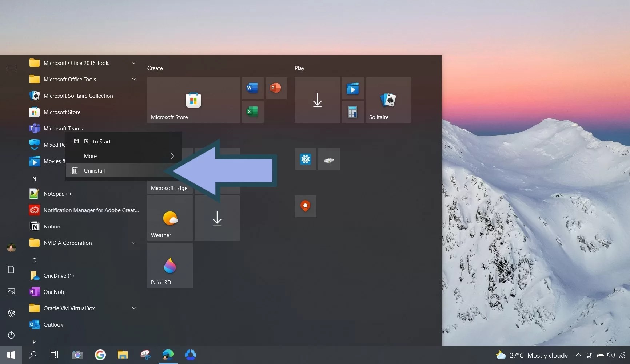Open the Solitaire tile
This screenshot has height=364, width=630.
(388, 101)
